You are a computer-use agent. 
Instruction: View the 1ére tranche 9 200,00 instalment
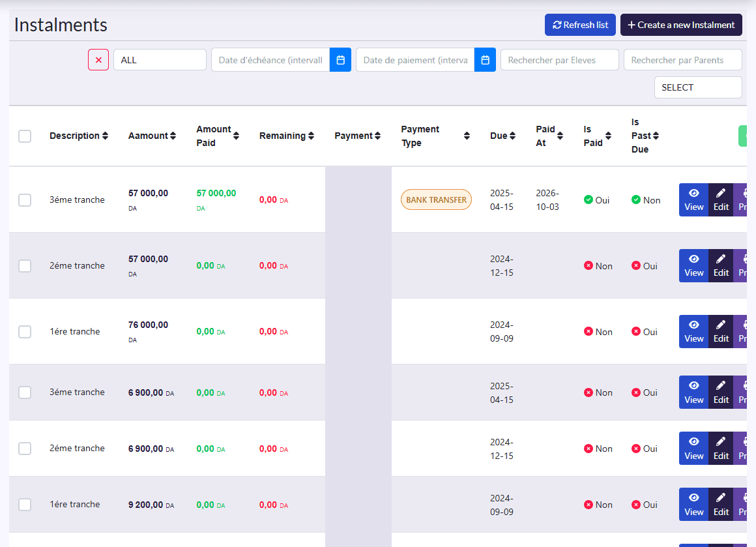[x=694, y=505]
